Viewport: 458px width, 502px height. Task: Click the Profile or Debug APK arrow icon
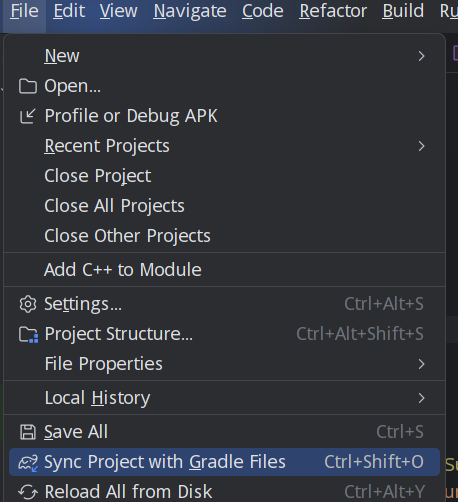coord(28,116)
